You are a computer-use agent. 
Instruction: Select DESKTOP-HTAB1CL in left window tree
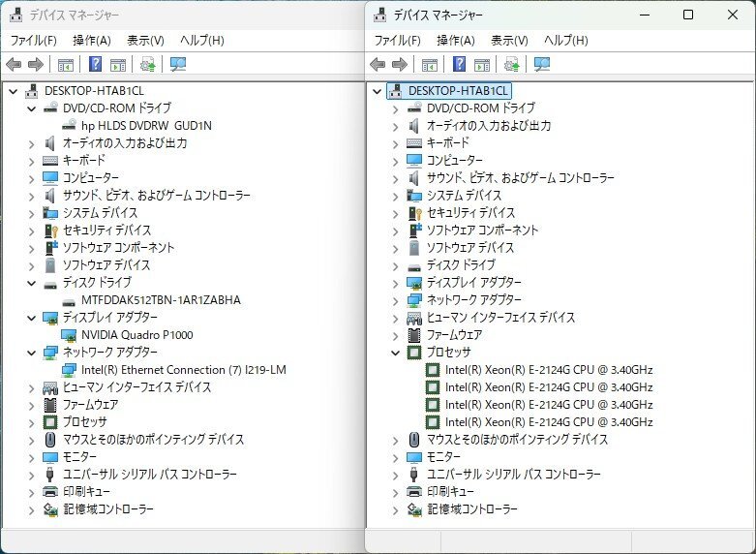point(94,91)
